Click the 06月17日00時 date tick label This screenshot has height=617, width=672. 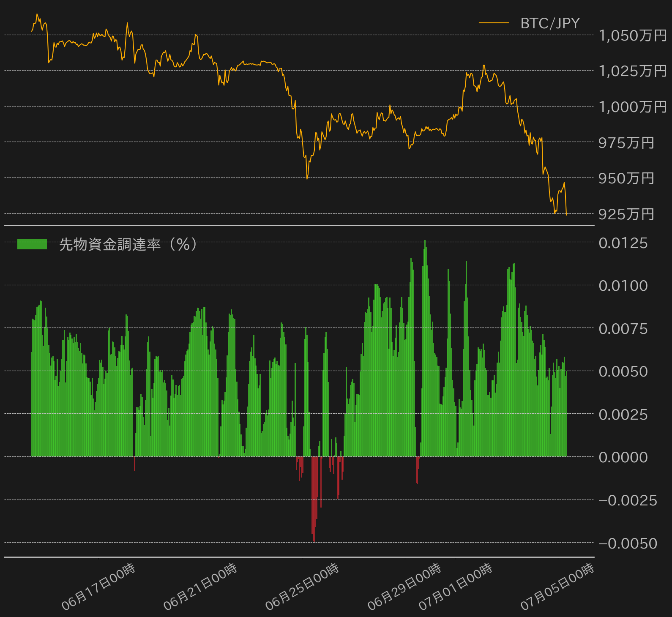(98, 587)
